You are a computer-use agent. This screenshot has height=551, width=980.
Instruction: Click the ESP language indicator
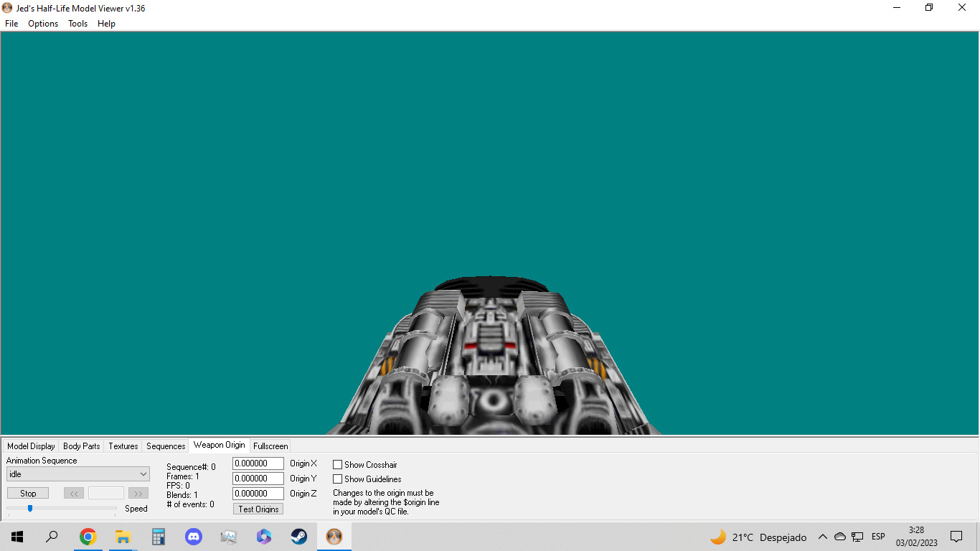(x=878, y=537)
